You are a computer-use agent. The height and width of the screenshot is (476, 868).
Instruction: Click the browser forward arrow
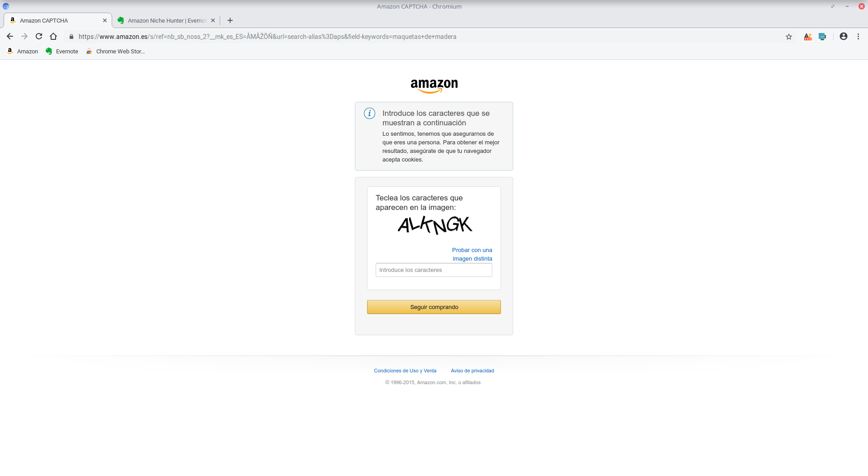[24, 37]
